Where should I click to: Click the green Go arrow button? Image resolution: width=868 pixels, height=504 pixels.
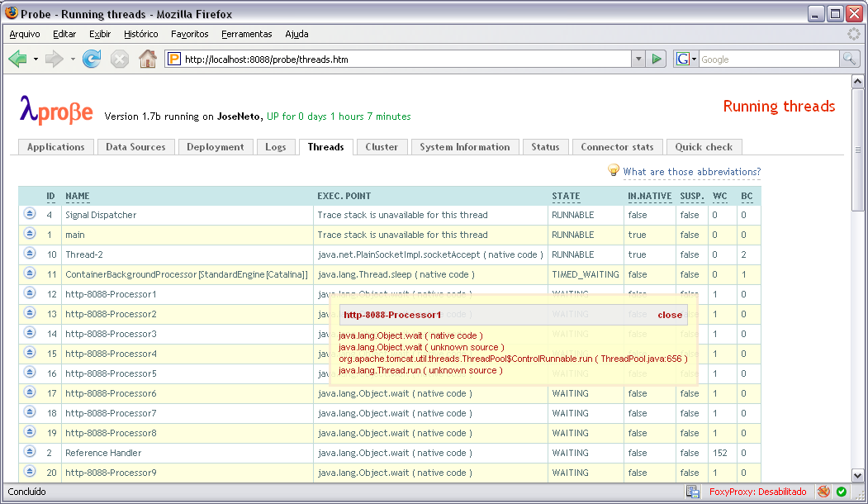pos(657,59)
